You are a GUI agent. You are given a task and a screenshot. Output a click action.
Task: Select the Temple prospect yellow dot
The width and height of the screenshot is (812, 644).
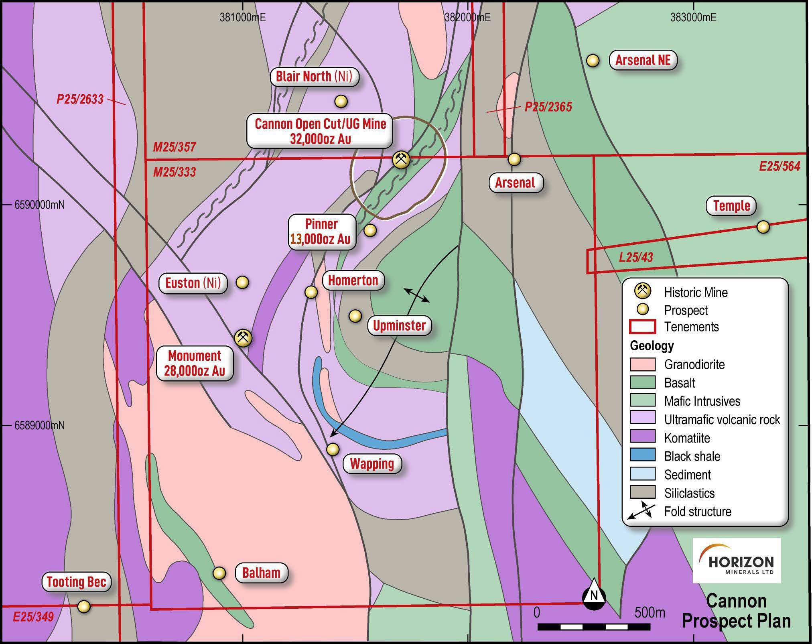coord(763,227)
